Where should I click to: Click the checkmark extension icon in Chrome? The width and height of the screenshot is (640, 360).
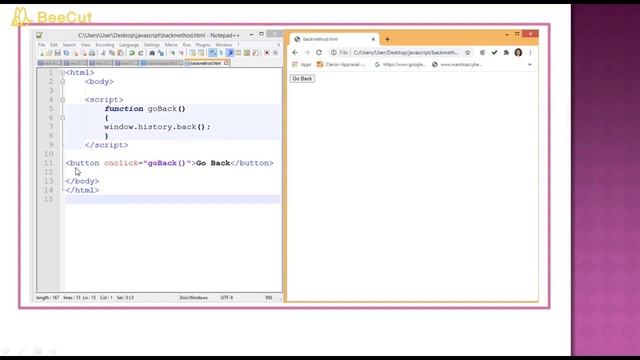click(494, 53)
